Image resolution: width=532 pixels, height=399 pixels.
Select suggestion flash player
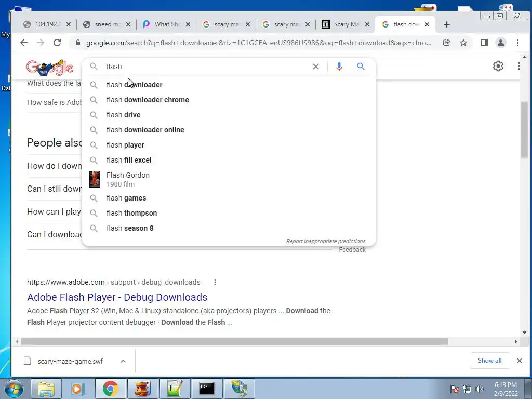229,145
